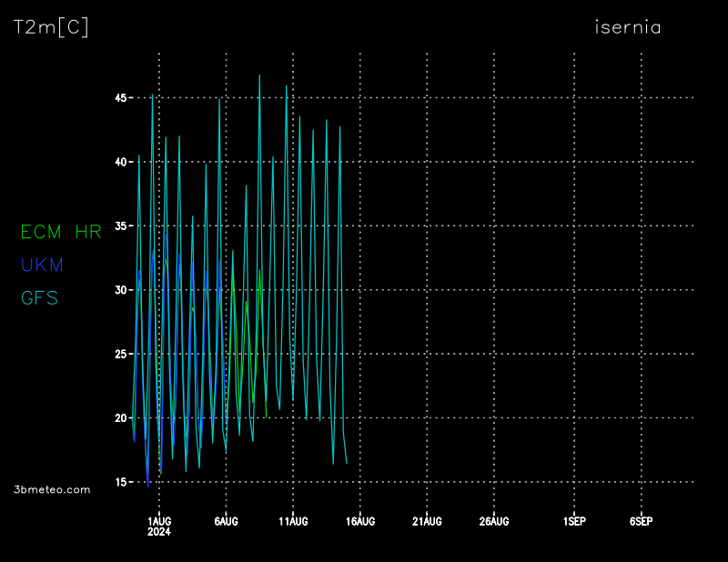Click the 35 degree y-axis label

click(x=119, y=226)
